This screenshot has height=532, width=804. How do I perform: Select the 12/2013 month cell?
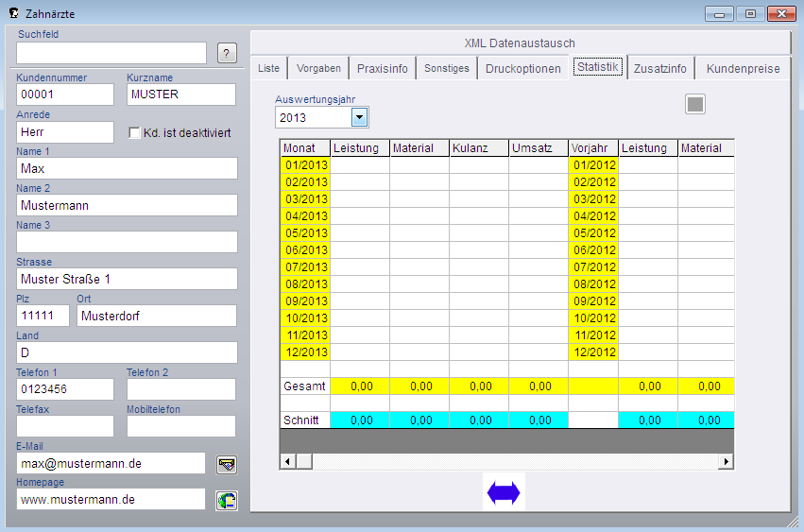point(305,352)
